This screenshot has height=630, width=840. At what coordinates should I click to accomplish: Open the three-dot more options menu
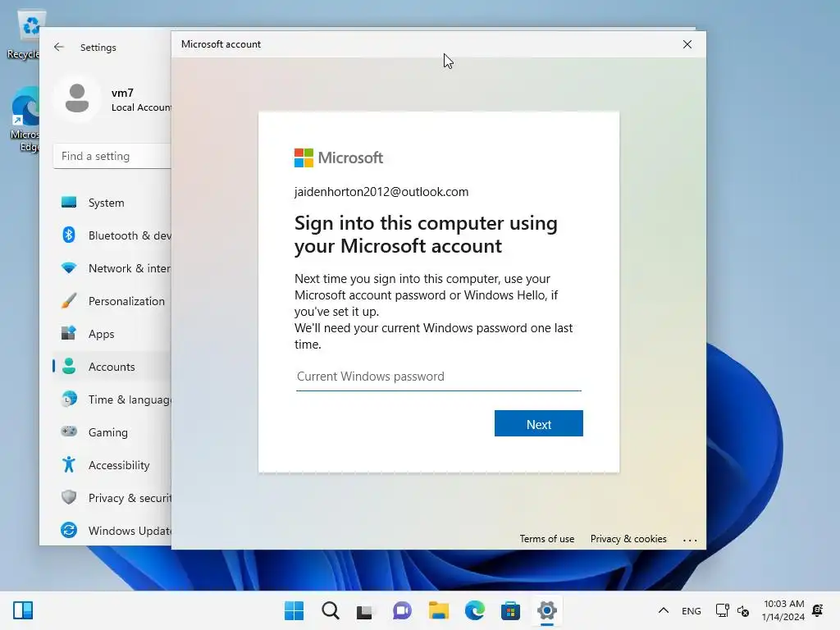(690, 540)
